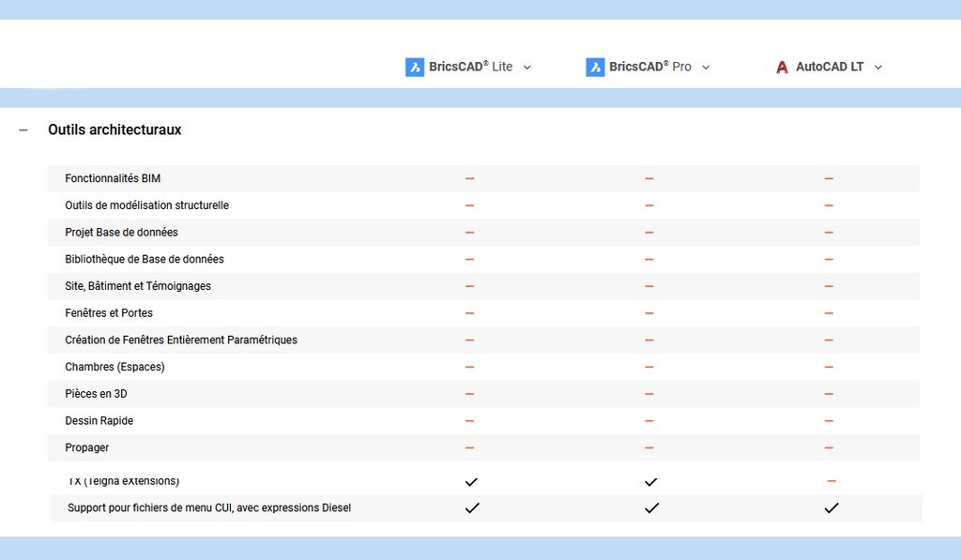Click BricsCAD Pro dash for Dessin Rapide

(649, 421)
